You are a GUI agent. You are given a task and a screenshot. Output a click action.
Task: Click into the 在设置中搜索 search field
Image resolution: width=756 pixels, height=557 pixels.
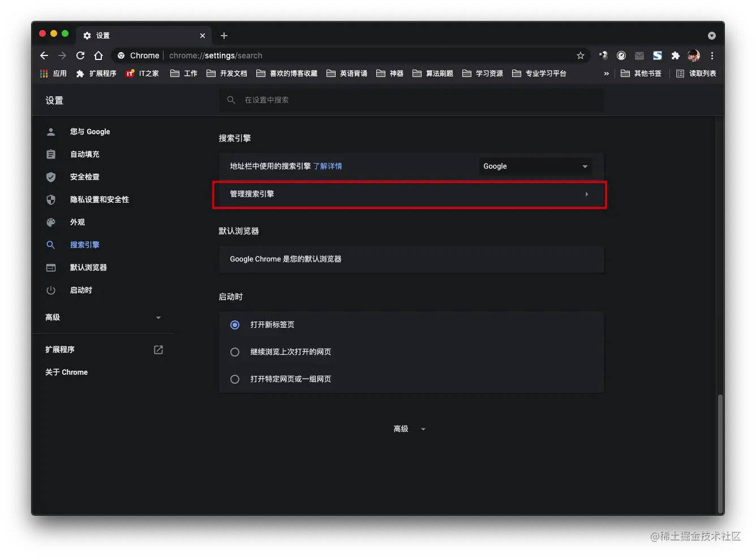pos(411,100)
